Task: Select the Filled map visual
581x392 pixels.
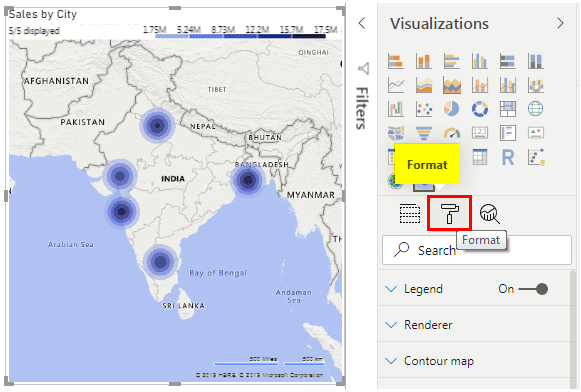Action: [396, 133]
